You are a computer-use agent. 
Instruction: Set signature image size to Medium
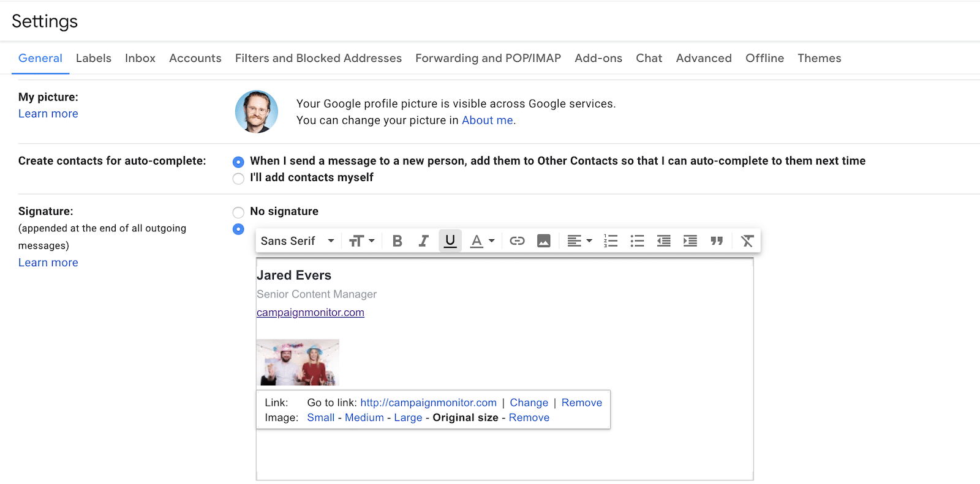(x=364, y=417)
